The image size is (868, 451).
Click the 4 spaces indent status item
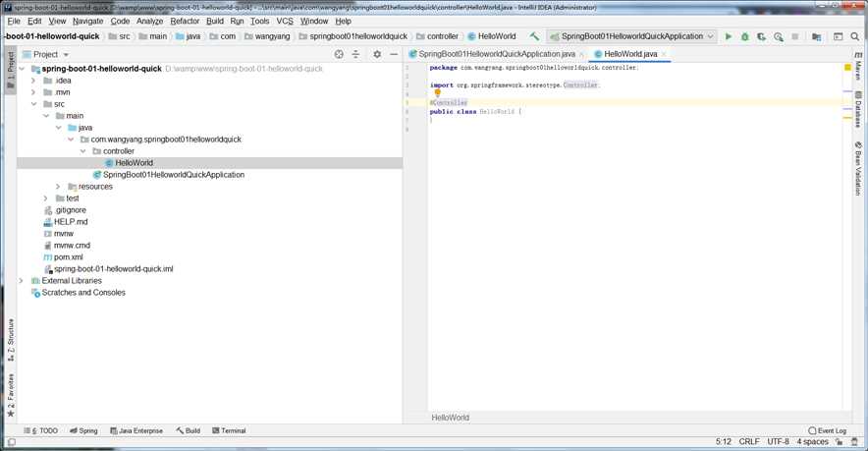click(813, 441)
